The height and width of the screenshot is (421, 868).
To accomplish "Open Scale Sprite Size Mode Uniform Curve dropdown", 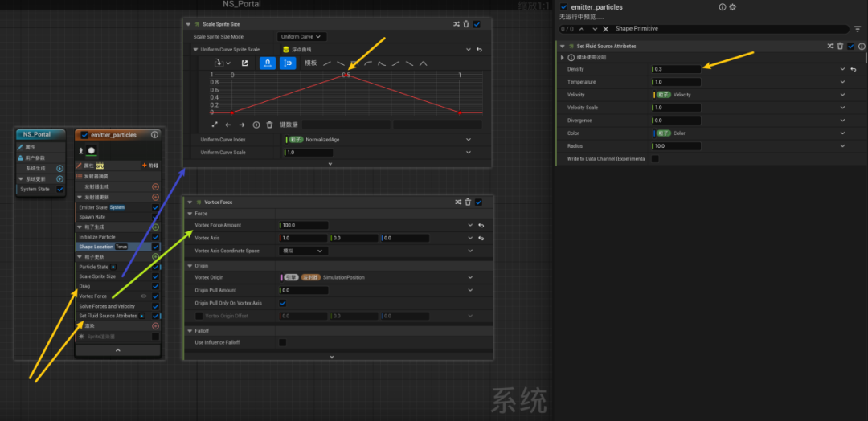I will [x=301, y=36].
